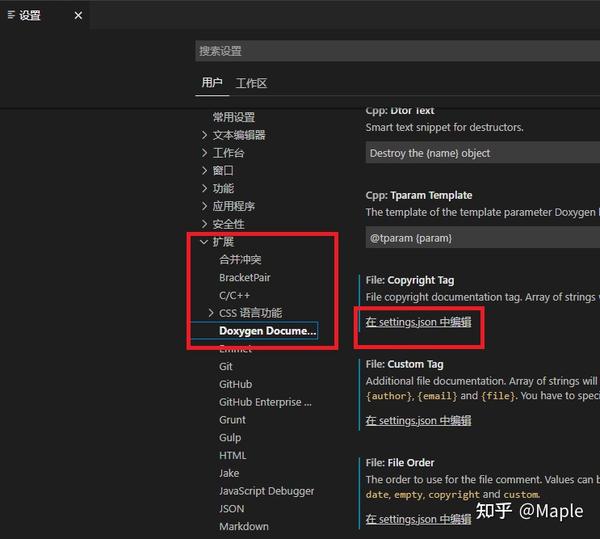Viewport: 600px width, 539px height.
Task: Switch to the 用户 settings tab
Action: point(212,82)
